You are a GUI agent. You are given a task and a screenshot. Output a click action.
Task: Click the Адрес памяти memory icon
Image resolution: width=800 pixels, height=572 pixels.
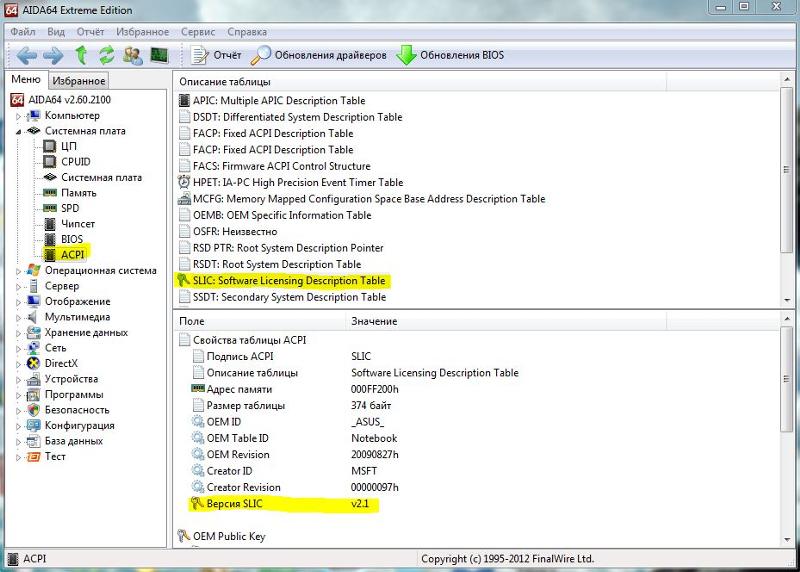pyautogui.click(x=197, y=389)
